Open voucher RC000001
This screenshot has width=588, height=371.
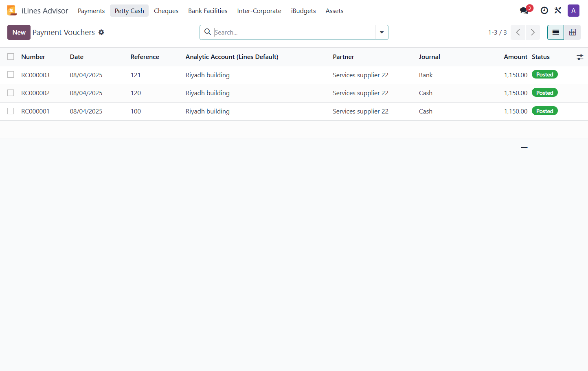click(35, 111)
